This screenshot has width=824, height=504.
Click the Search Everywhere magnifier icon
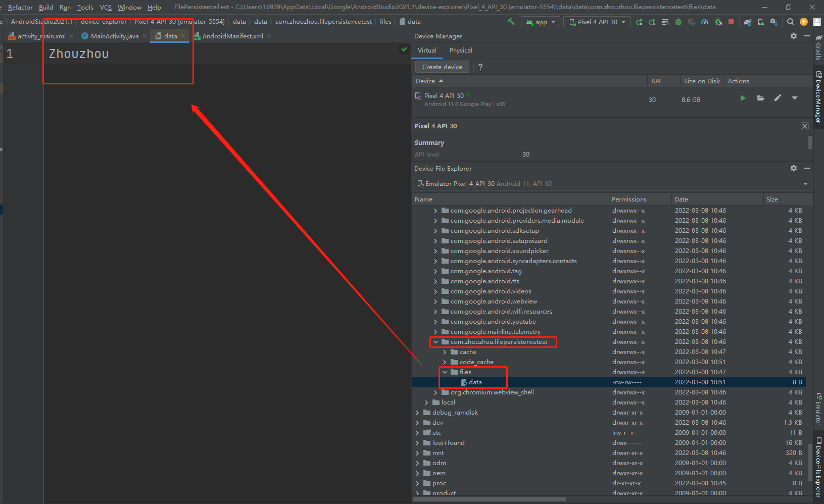pyautogui.click(x=791, y=22)
